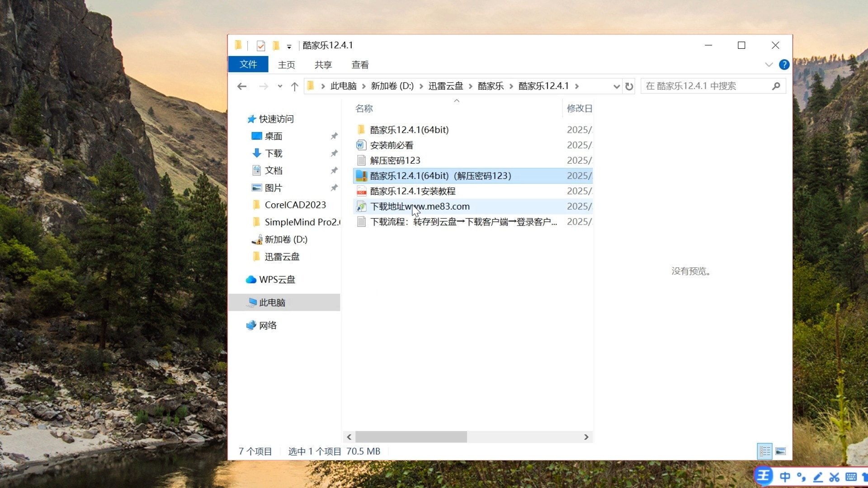
Task: Select 此电脑 in the breadcrumb path
Action: point(344,86)
